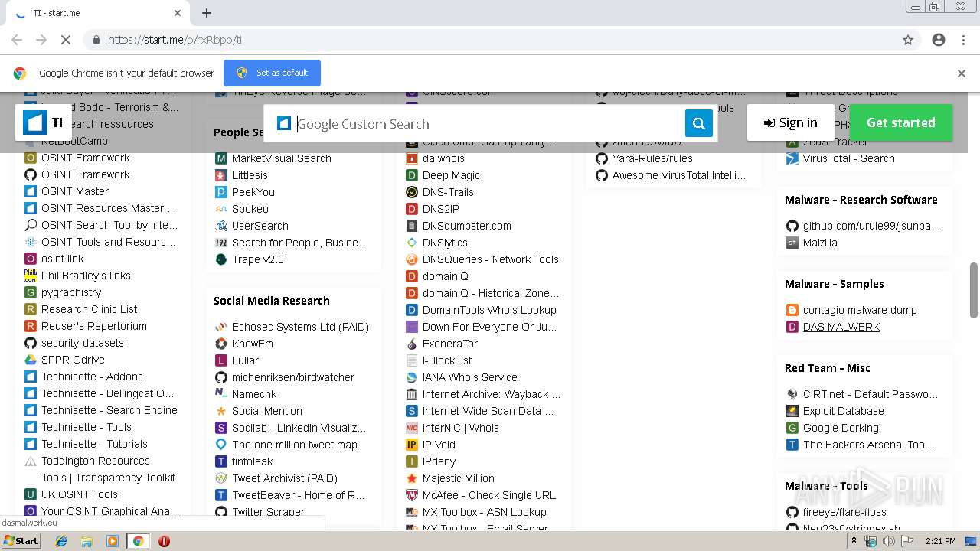Set Chrome as default browser
This screenshot has width=980, height=551.
(272, 73)
